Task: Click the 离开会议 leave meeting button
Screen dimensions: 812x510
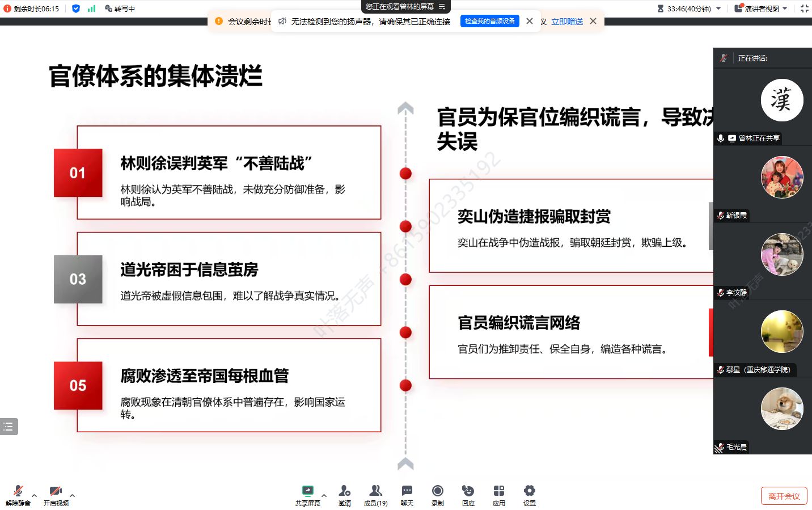Action: point(784,496)
